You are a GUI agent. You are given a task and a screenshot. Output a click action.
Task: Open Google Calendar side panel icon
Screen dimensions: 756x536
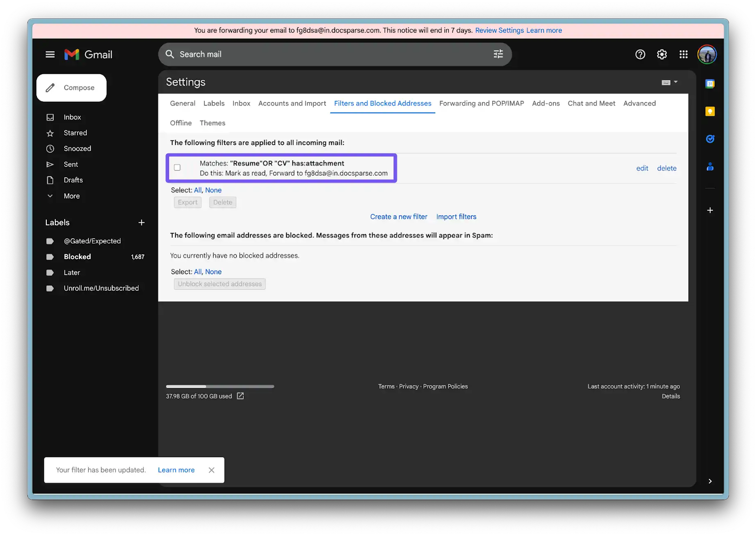click(x=710, y=84)
